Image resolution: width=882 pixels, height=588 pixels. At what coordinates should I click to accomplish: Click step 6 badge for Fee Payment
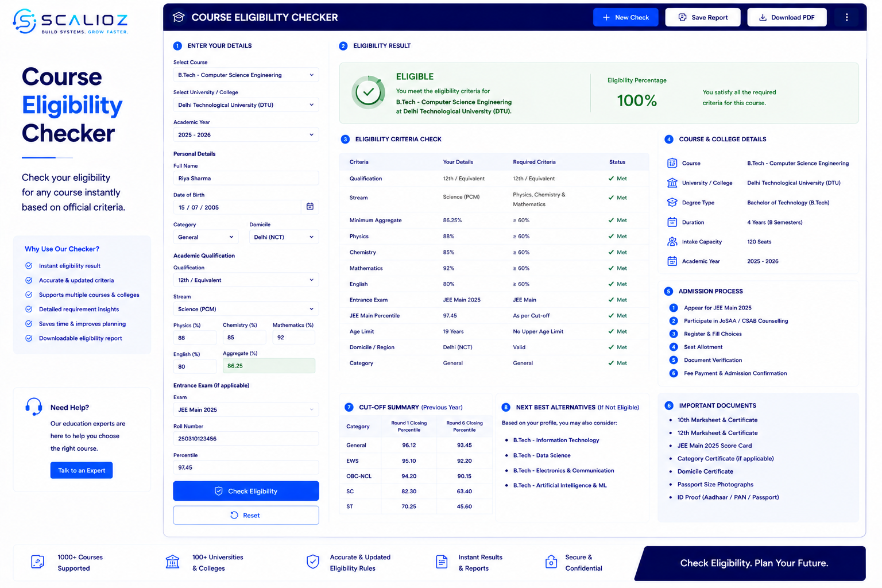[674, 373]
